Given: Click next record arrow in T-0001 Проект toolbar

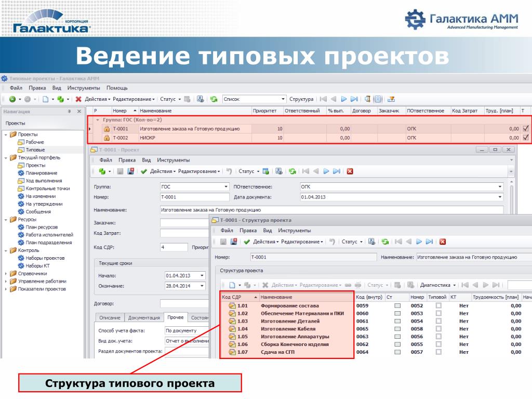Looking at the screenshot, I should coord(326,171).
